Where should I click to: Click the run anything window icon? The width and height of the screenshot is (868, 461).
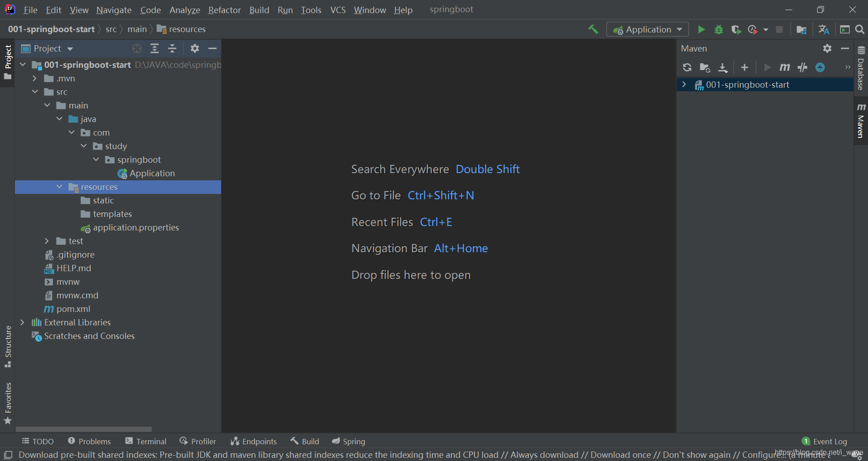tap(844, 29)
